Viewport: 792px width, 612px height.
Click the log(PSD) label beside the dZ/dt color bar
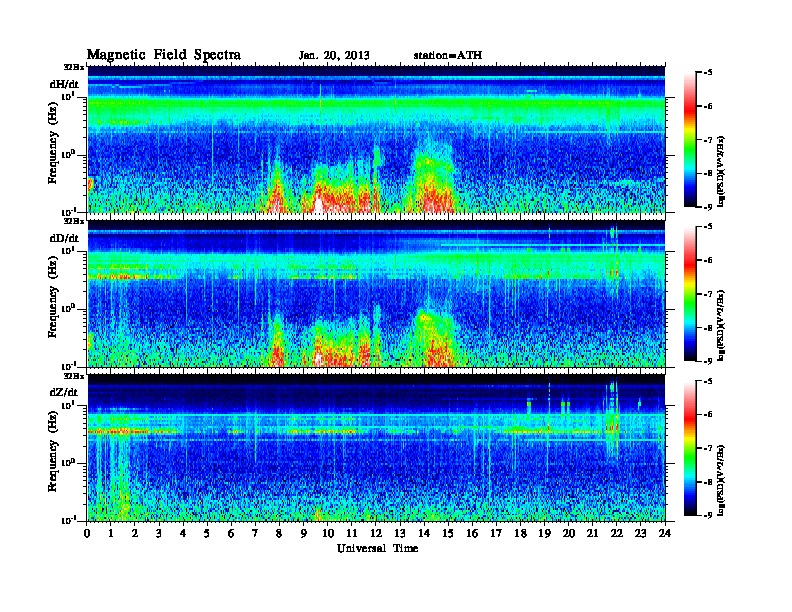[x=722, y=480]
